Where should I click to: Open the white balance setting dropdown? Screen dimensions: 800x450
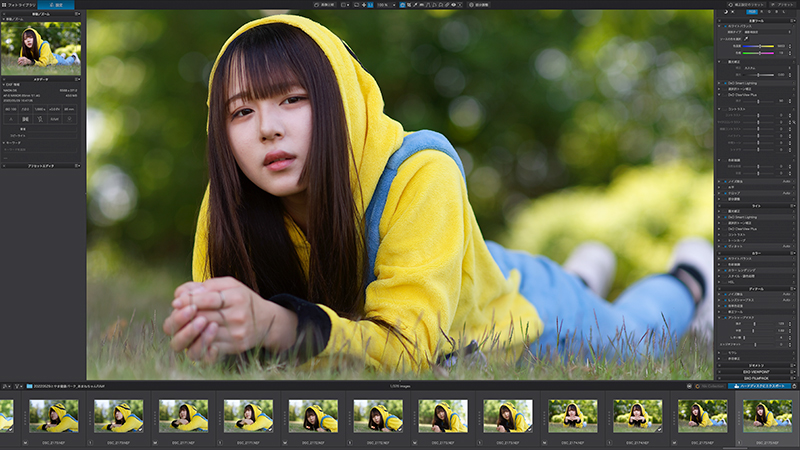(x=767, y=32)
